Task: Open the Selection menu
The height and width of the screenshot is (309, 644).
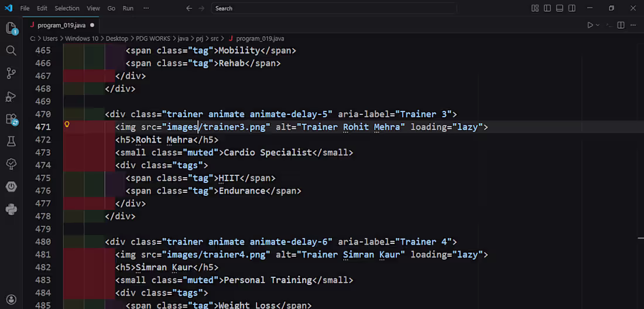Action: tap(67, 8)
